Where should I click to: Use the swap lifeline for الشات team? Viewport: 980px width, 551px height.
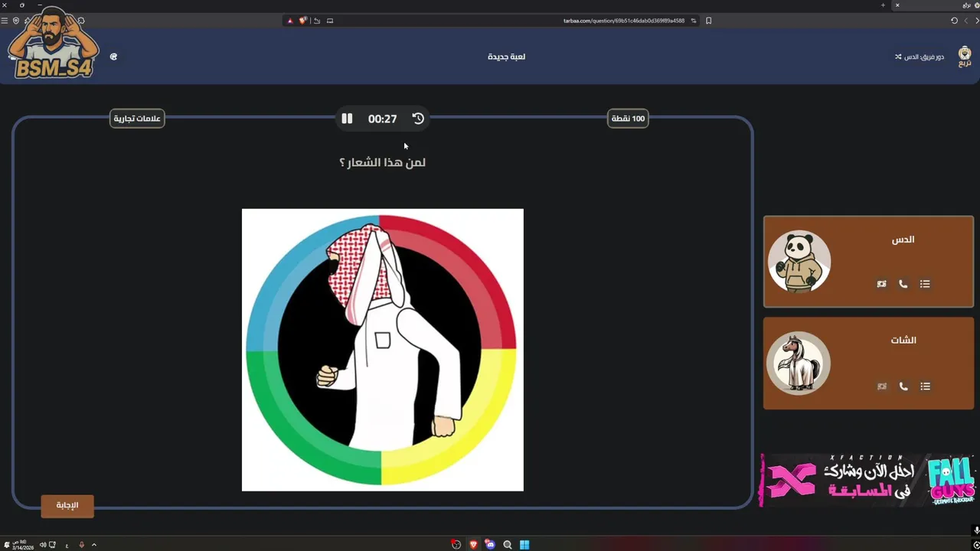(882, 386)
